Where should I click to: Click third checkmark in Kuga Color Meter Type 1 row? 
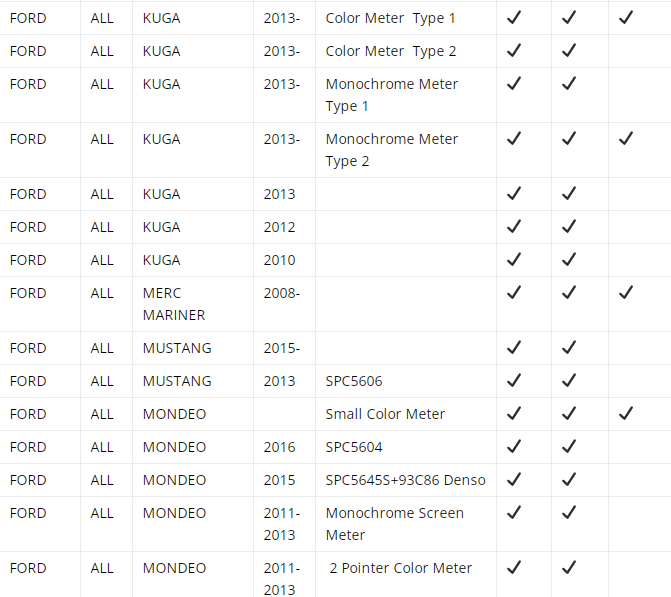625,18
